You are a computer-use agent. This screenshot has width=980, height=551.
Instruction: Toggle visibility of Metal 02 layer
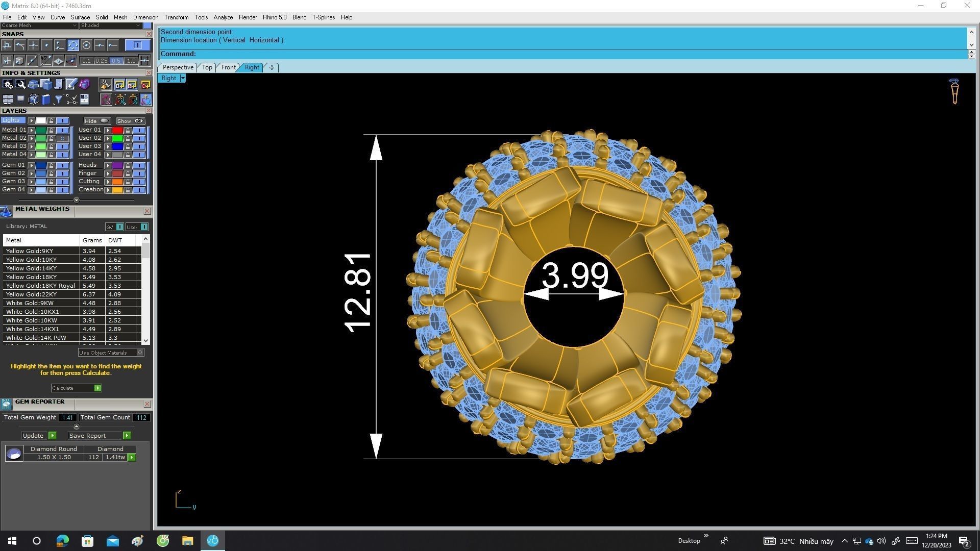pos(62,138)
